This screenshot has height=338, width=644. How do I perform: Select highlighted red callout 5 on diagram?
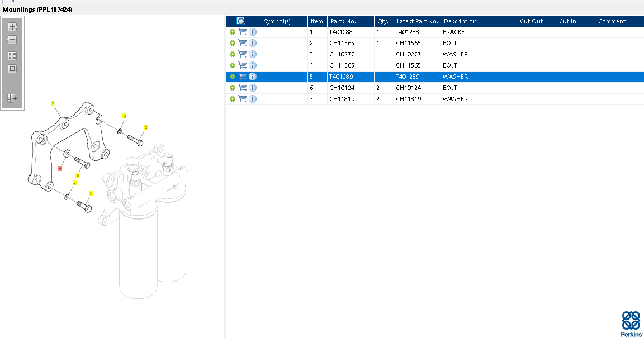coord(60,169)
